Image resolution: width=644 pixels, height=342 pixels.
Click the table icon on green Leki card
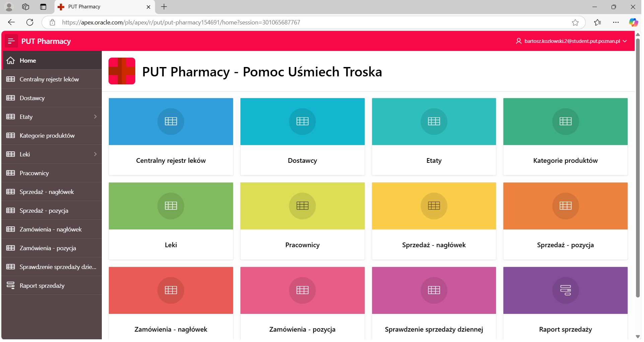(171, 206)
